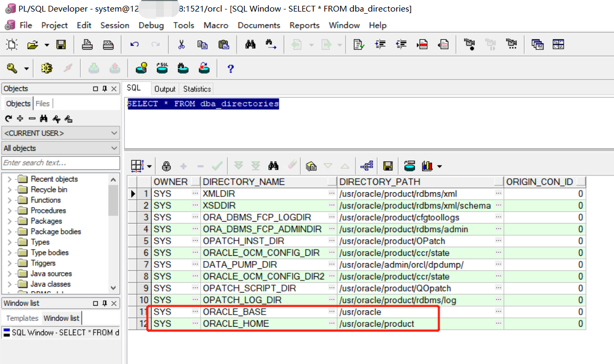Click the Copy icon in toolbar
This screenshot has height=364, width=614.
coord(202,45)
